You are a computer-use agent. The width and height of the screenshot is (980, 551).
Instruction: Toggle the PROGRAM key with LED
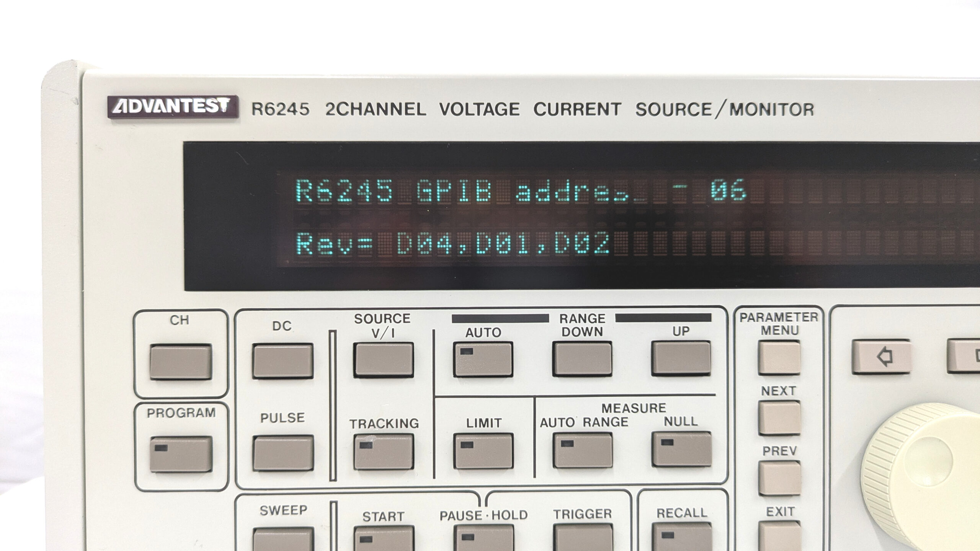(181, 454)
